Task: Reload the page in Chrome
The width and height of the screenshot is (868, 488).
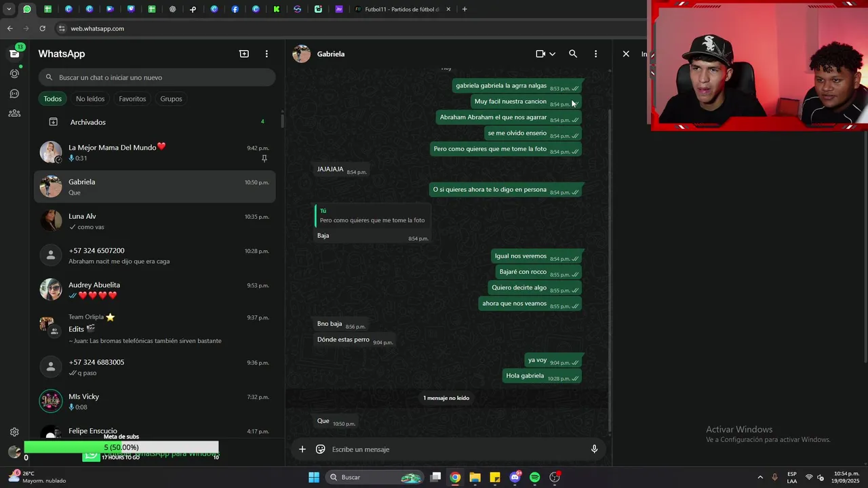Action: point(42,28)
